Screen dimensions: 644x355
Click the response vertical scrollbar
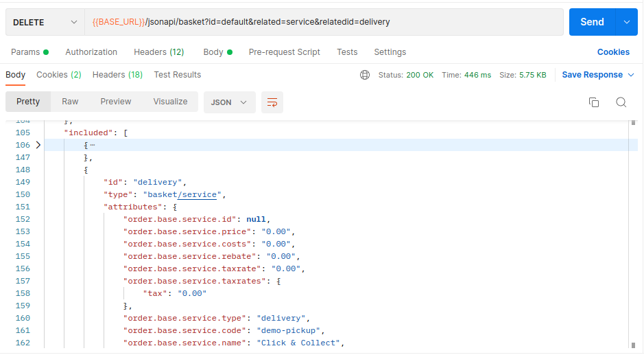pyautogui.click(x=633, y=234)
